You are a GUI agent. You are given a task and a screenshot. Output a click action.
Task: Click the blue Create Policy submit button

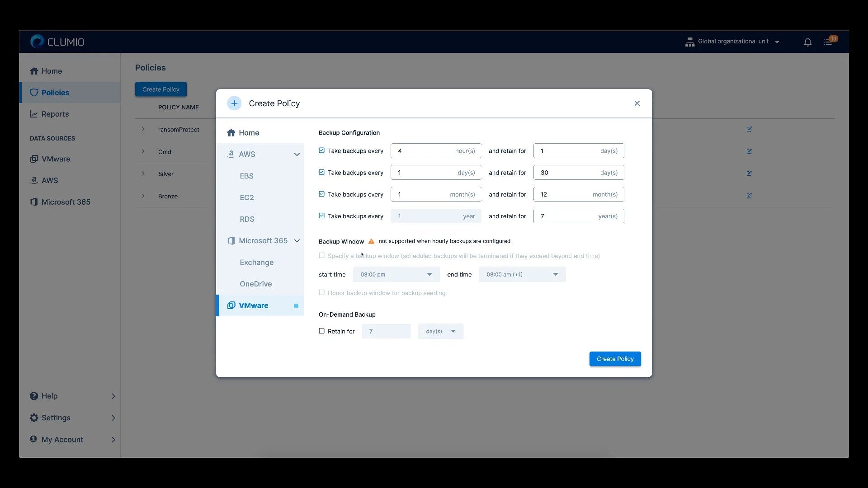(615, 359)
